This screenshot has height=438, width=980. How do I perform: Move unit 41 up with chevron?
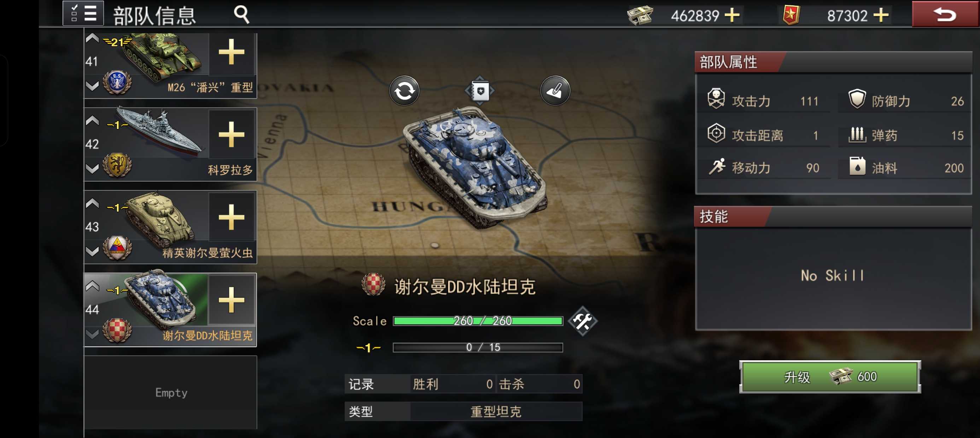92,38
